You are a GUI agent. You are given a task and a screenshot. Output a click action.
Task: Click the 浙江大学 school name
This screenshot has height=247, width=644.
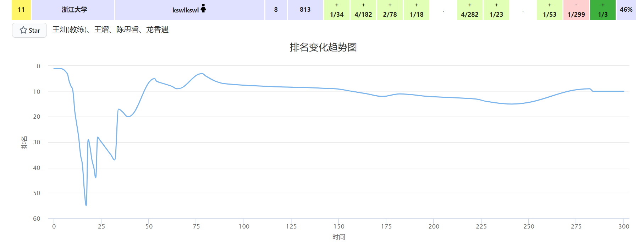(x=74, y=10)
